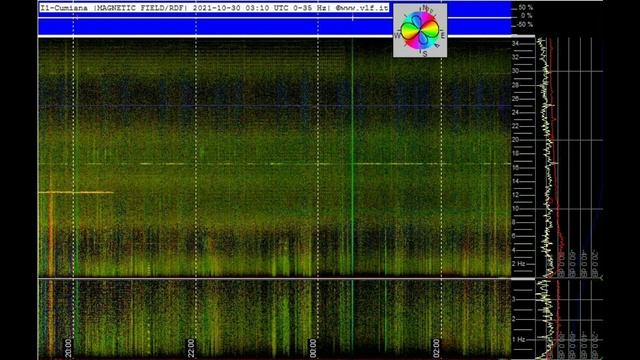Click the 14 frequency axis label
The image size is (640, 360).
tap(516, 181)
